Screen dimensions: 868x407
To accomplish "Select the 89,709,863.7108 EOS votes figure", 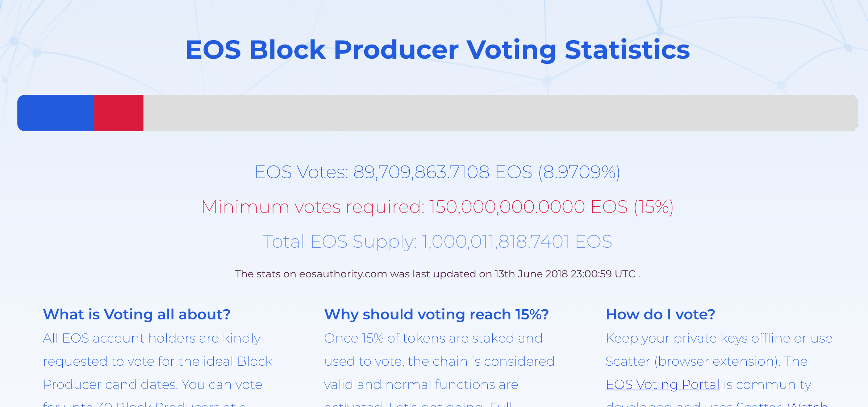I will [443, 172].
